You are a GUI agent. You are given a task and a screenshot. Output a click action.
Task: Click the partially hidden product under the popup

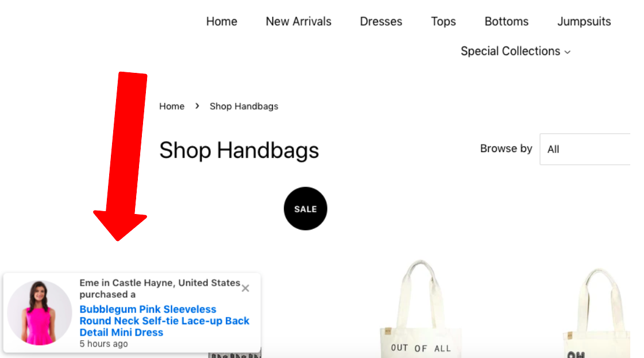[234, 355]
